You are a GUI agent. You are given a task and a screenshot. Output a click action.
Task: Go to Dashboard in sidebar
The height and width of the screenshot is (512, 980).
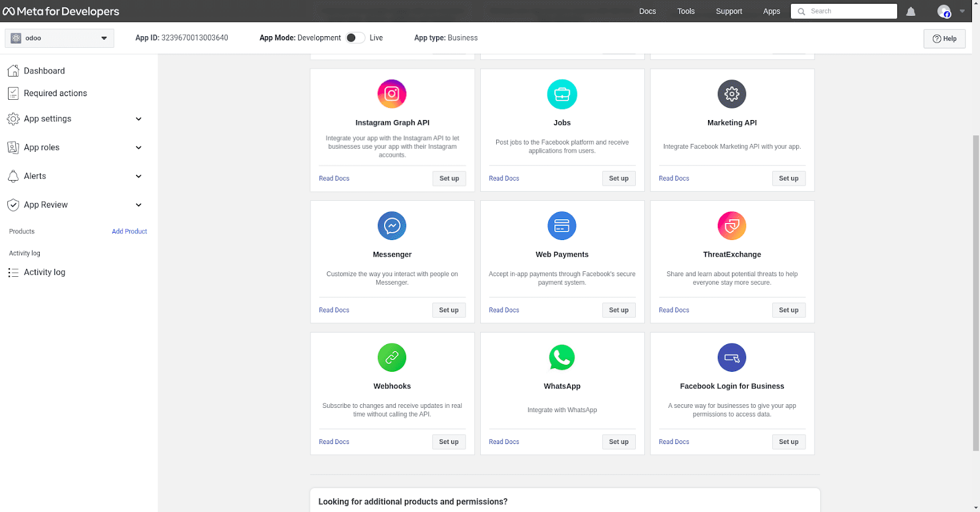[44, 71]
